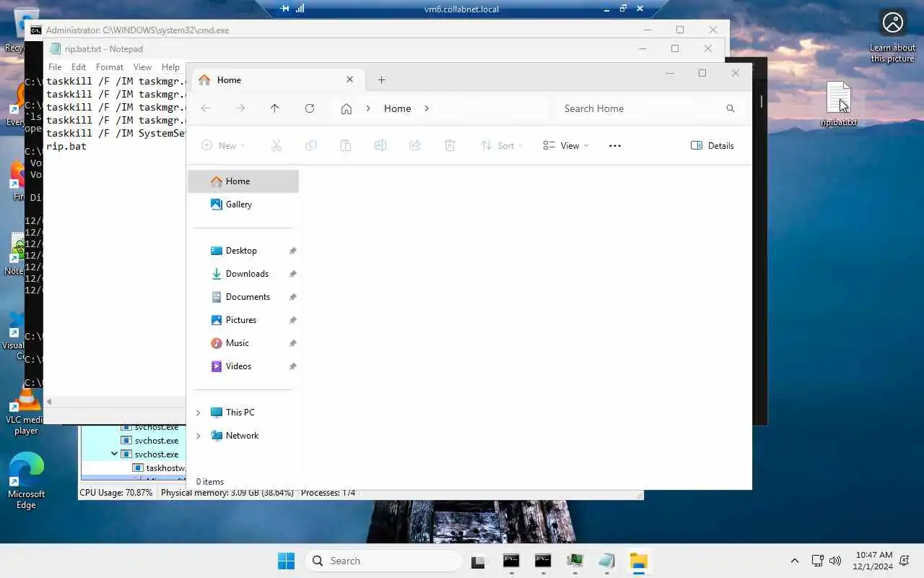
Task: Open volume control tray icon
Action: [835, 561]
